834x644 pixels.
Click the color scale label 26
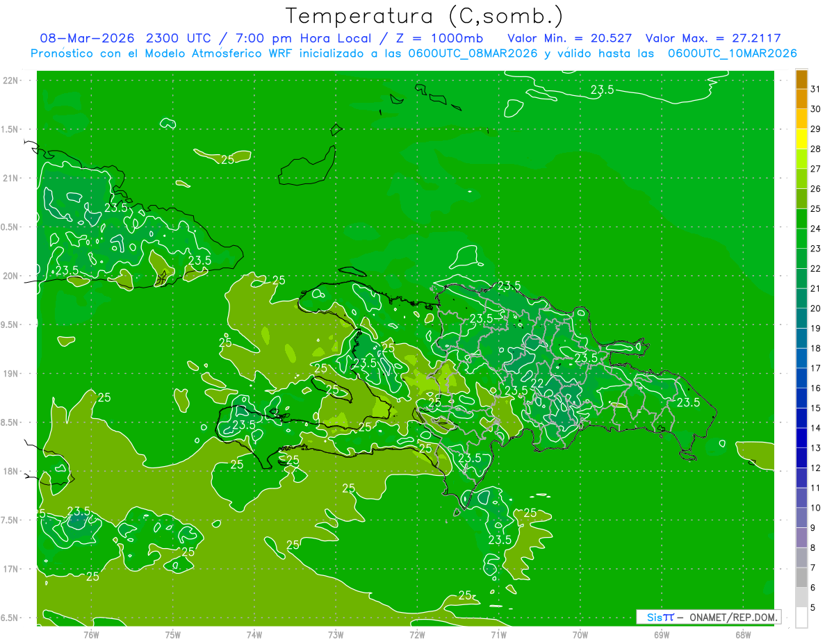815,189
